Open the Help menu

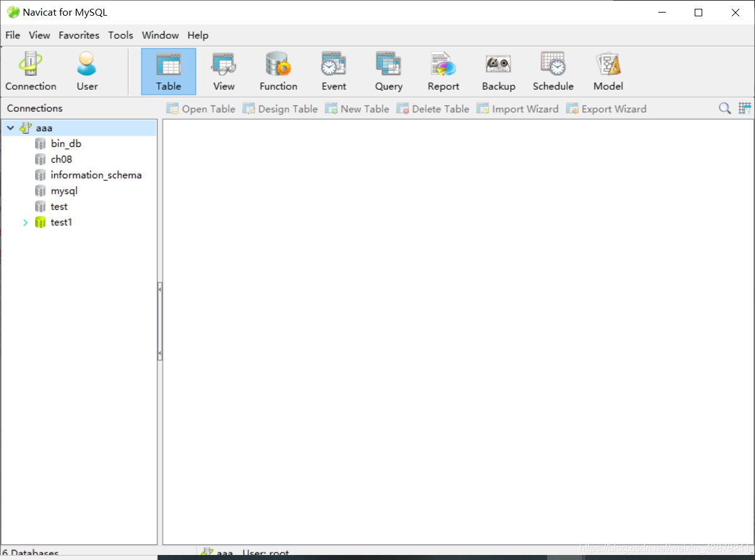[198, 35]
